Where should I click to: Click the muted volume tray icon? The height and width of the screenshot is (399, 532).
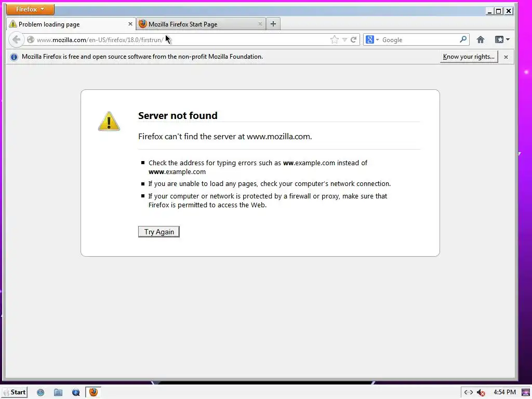point(481,393)
